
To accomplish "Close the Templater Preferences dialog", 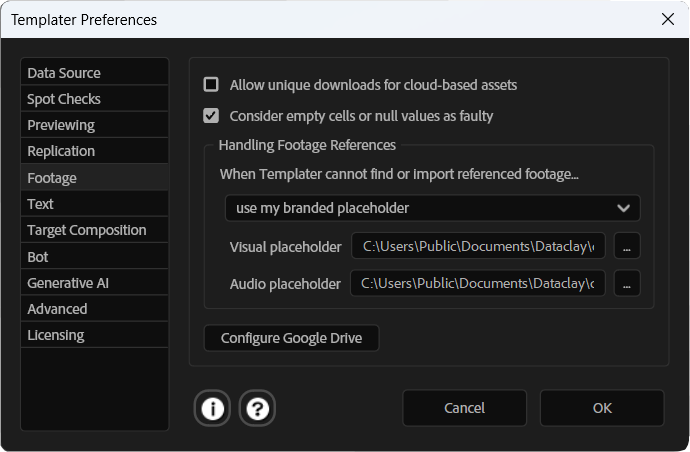I will (x=668, y=19).
